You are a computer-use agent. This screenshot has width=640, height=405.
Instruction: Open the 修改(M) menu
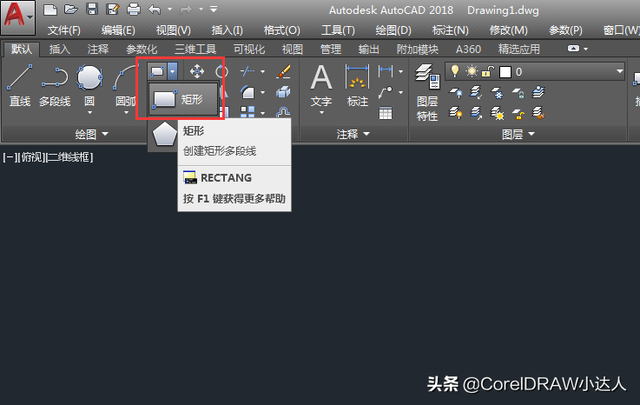pos(508,30)
